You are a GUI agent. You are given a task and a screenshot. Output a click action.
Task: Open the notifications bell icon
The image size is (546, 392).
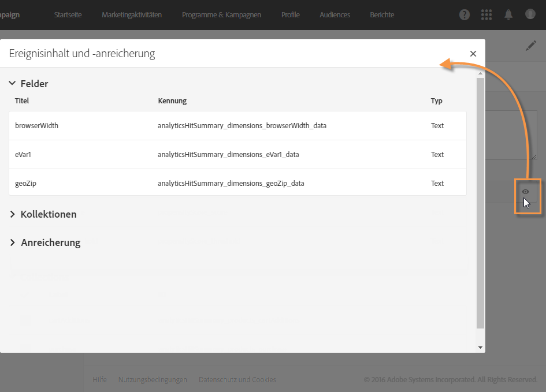tap(508, 14)
